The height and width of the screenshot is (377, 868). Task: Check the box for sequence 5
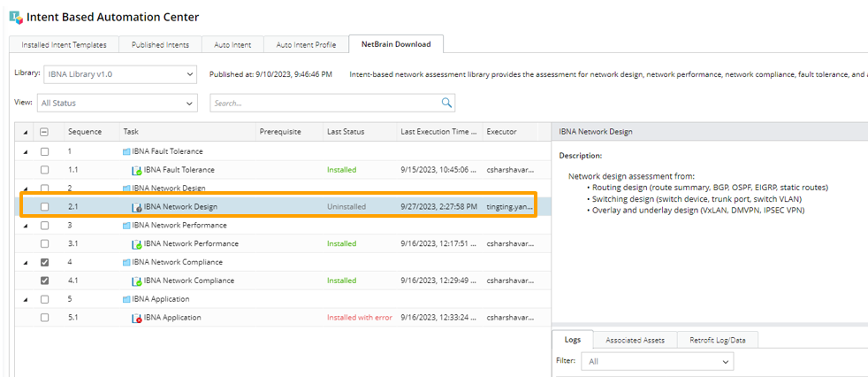point(45,299)
